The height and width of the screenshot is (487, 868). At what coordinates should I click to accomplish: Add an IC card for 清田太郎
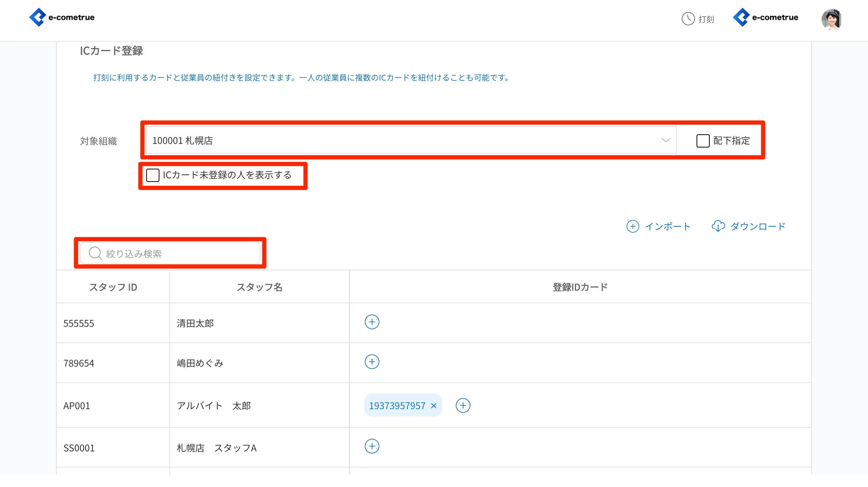pos(372,322)
